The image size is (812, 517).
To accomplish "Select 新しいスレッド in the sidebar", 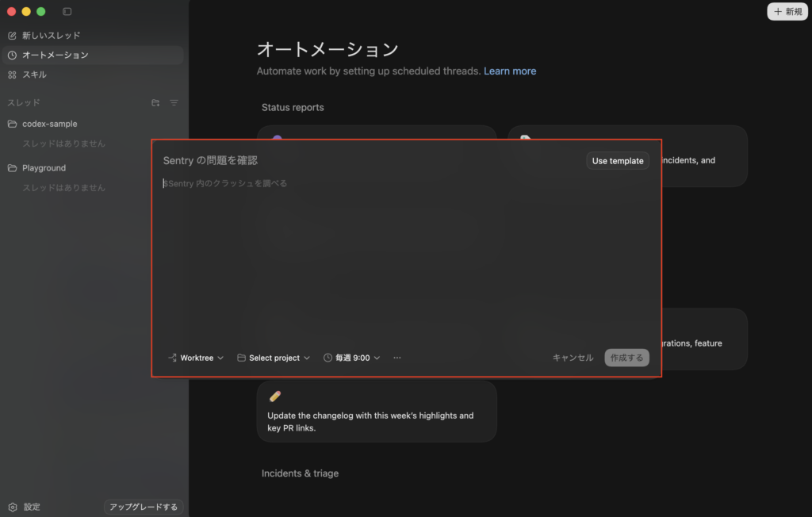I will click(51, 36).
